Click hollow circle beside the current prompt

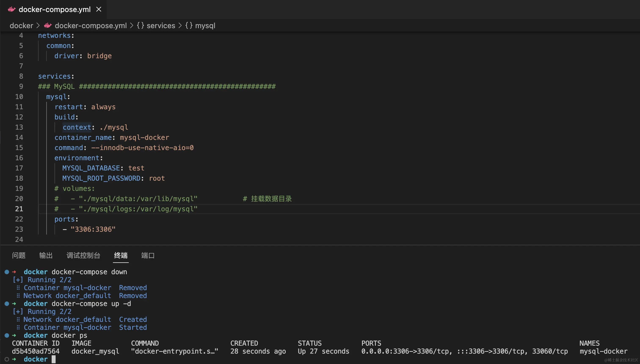(7, 359)
